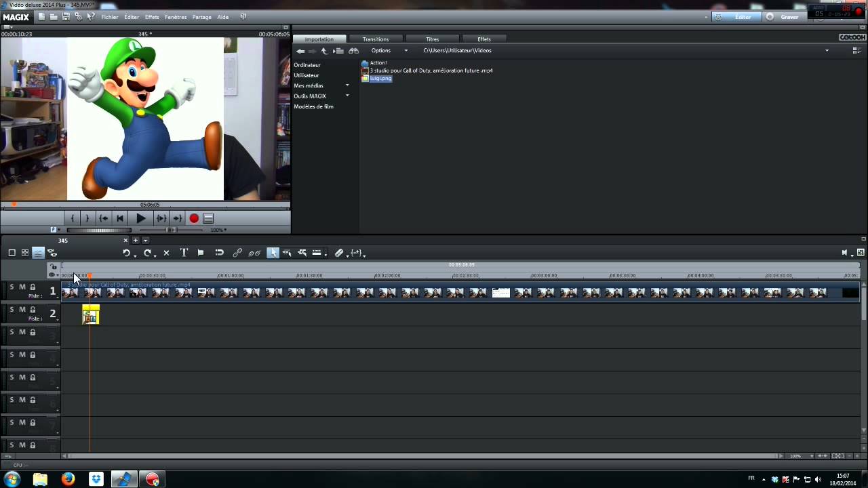Image resolution: width=868 pixels, height=488 pixels.
Task: Go up one folder level in media browser
Action: [324, 51]
